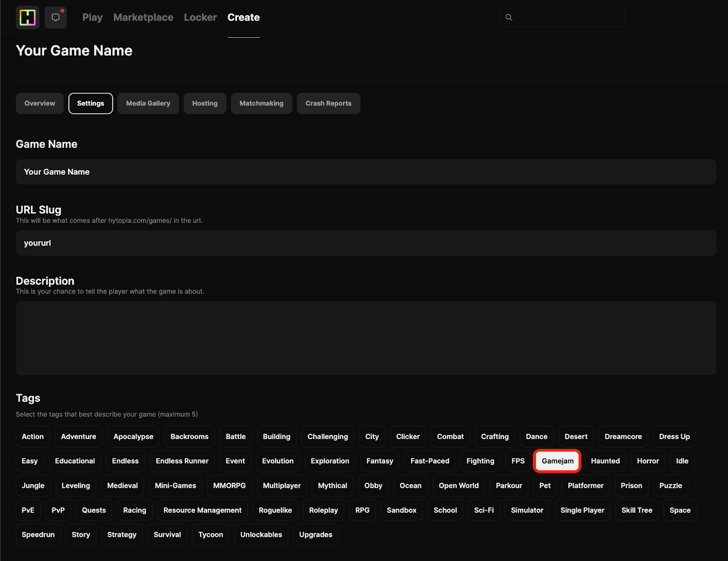Screen dimensions: 728x561
Task: Go to the Hosting tab
Action: (205, 103)
